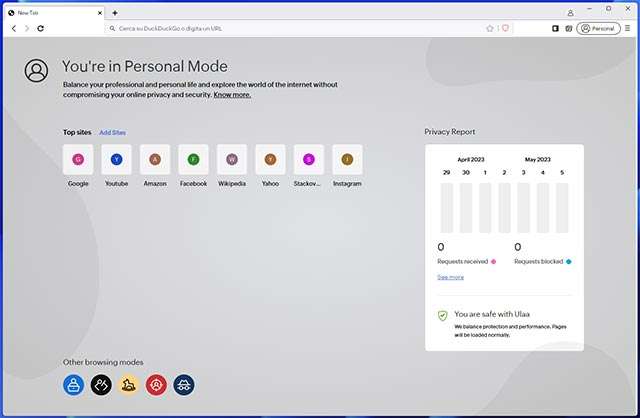Click the 'Requests blocked' label
640x418 pixels.
pos(538,261)
